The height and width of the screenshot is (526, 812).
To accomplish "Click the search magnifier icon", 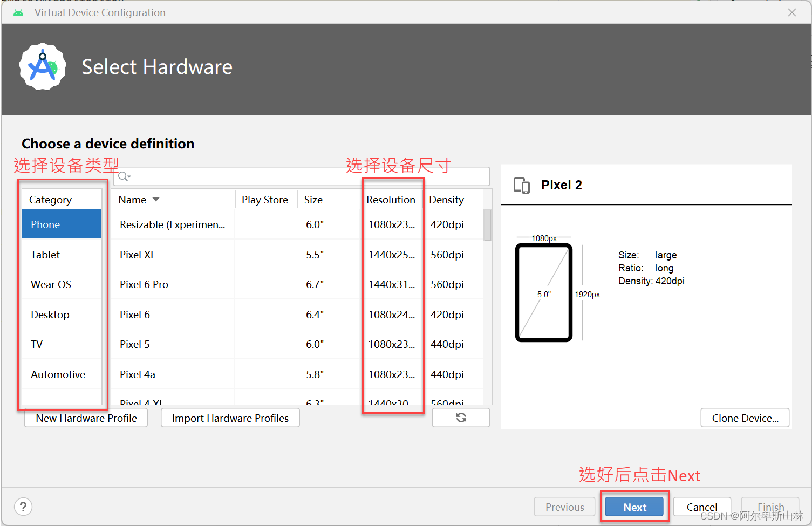I will click(124, 176).
